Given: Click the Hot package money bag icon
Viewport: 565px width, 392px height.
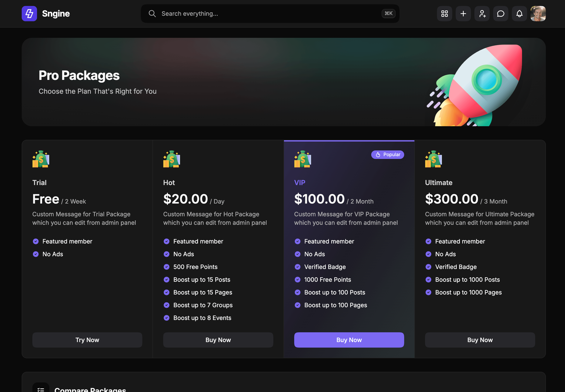Looking at the screenshot, I should click(172, 159).
